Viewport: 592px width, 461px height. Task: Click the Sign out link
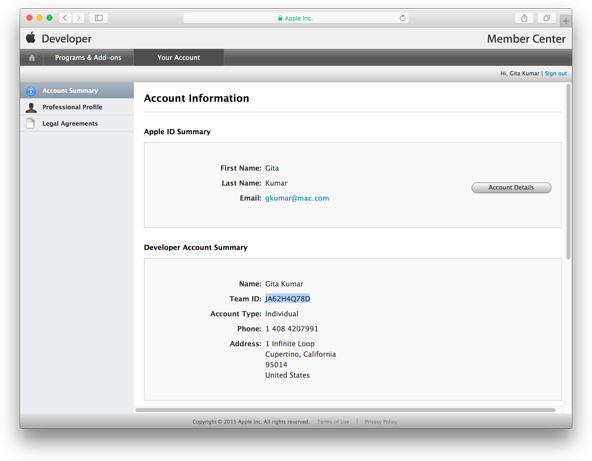tap(555, 73)
